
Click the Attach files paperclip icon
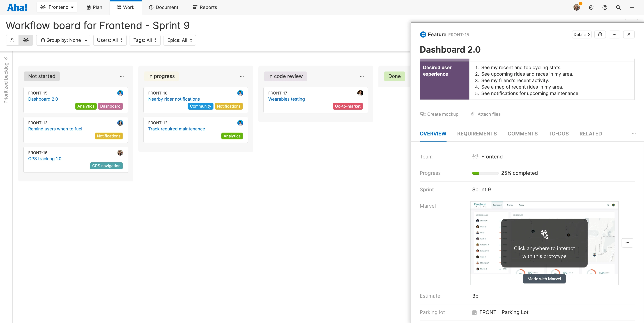click(473, 114)
